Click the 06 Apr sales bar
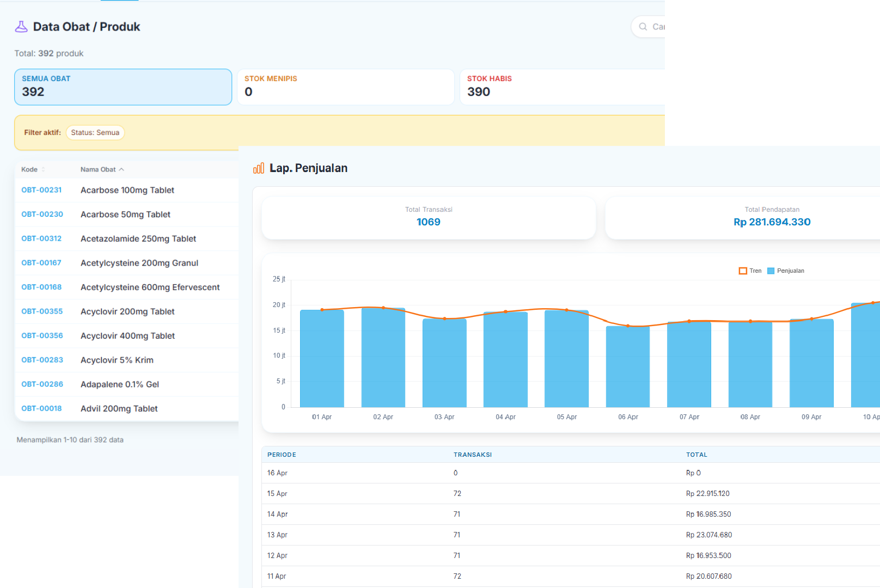This screenshot has width=880, height=588. (627, 366)
